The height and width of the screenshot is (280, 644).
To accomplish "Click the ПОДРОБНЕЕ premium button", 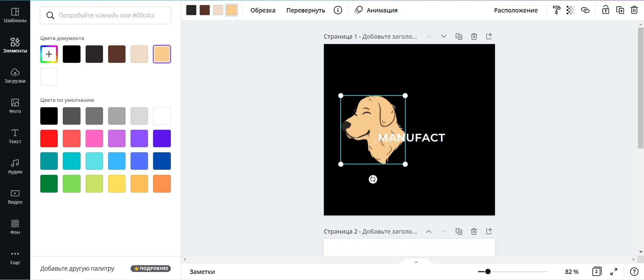I will (x=151, y=269).
